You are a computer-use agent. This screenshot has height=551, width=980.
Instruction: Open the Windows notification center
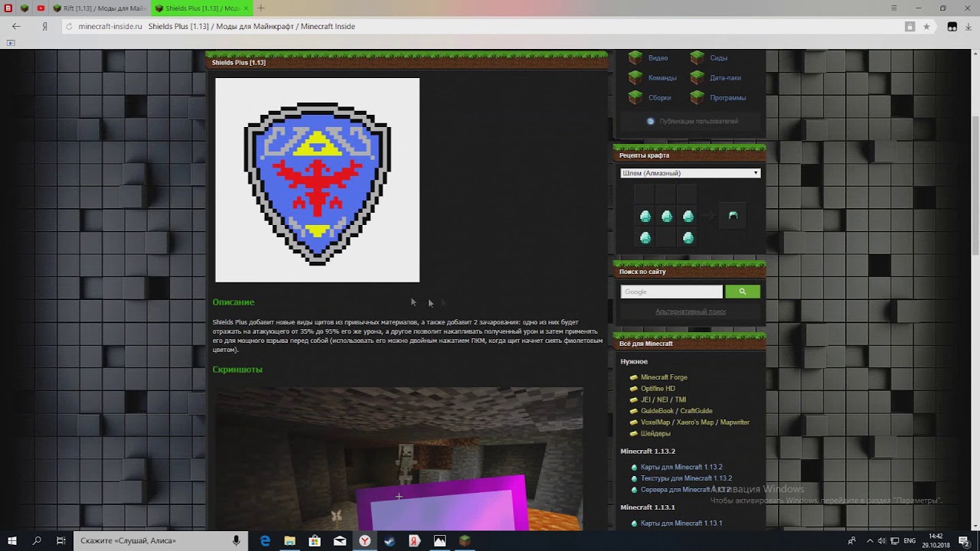coord(964,541)
